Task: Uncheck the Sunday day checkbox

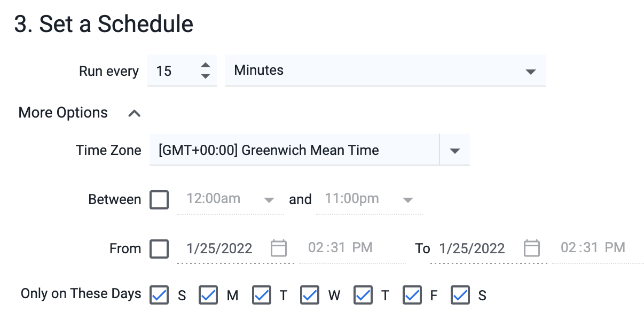Action: pyautogui.click(x=159, y=295)
